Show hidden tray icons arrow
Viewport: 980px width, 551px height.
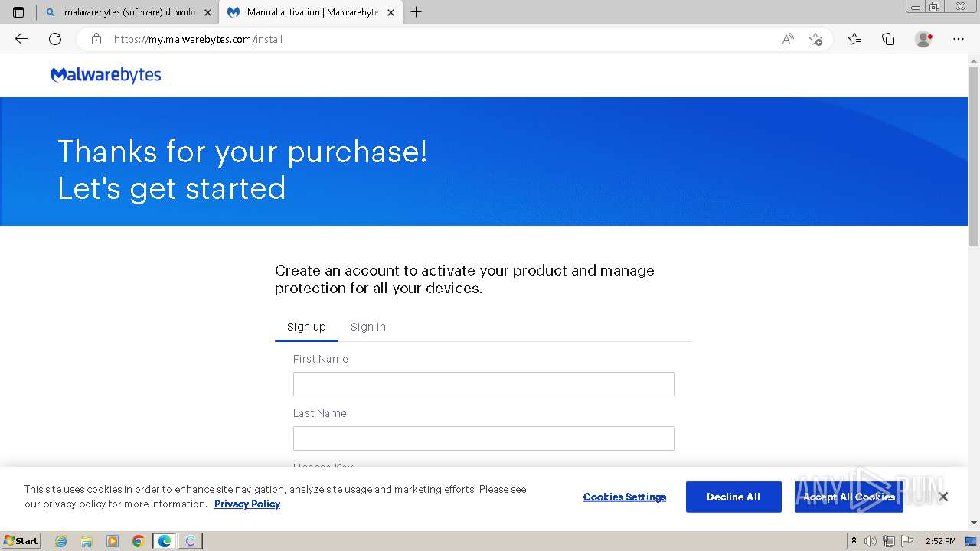tap(854, 541)
